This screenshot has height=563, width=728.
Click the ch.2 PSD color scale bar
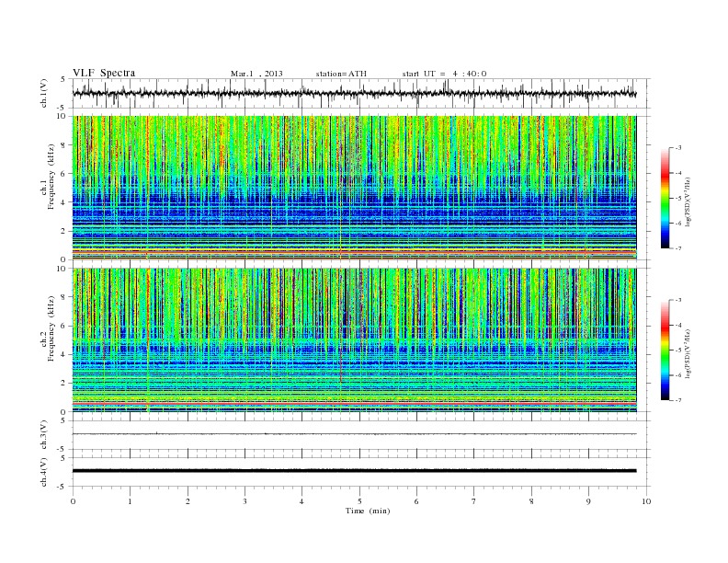(665, 350)
